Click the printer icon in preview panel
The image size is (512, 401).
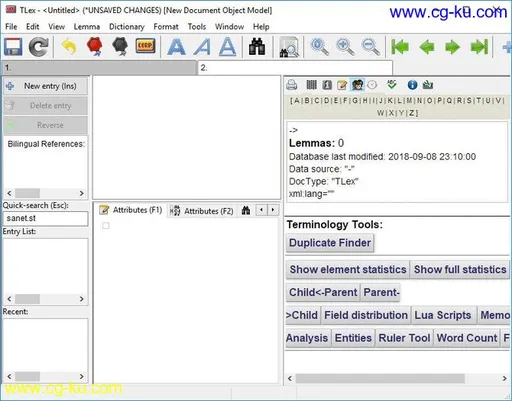click(292, 85)
